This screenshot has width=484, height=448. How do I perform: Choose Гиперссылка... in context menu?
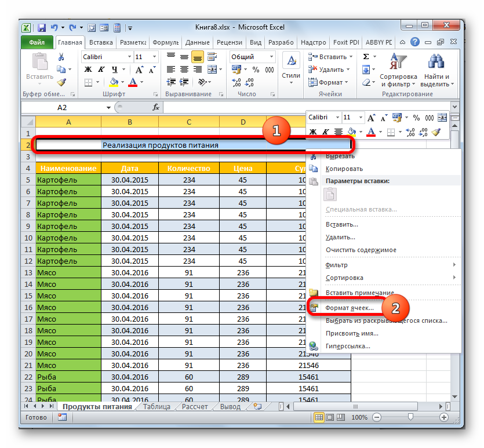[348, 346]
